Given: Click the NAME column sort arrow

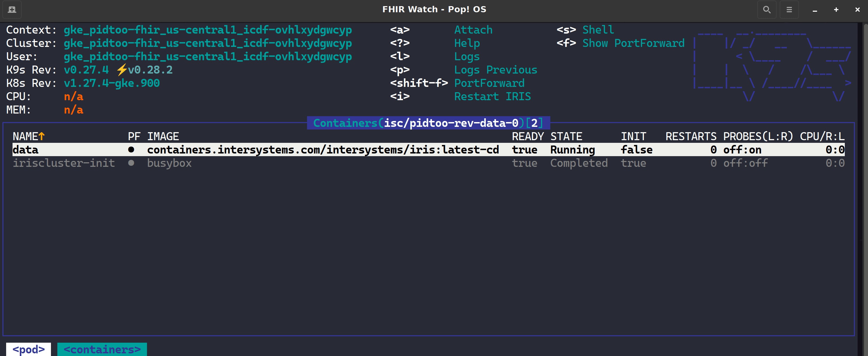Looking at the screenshot, I should pyautogui.click(x=41, y=136).
